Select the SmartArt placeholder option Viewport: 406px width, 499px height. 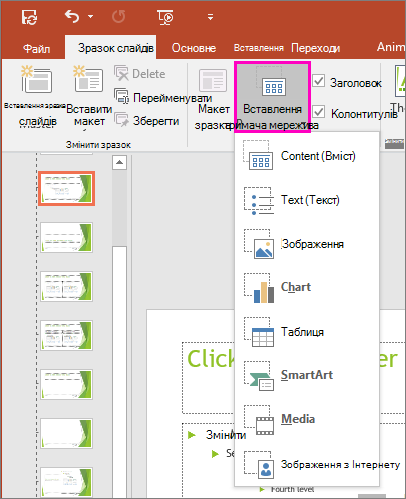pyautogui.click(x=307, y=375)
